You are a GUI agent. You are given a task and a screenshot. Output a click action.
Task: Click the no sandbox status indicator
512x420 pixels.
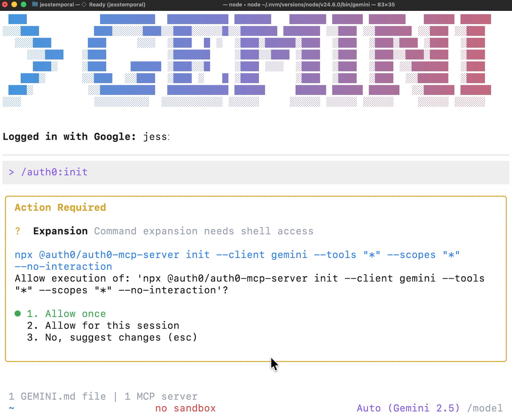[x=185, y=408]
